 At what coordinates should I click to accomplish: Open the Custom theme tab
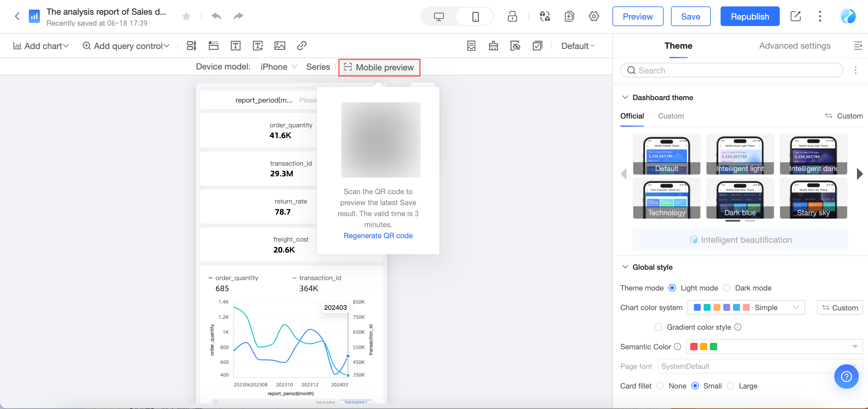pos(671,116)
